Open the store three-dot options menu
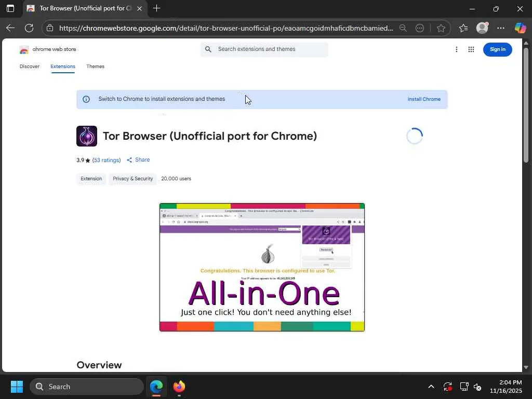Image resolution: width=532 pixels, height=399 pixels. point(456,49)
